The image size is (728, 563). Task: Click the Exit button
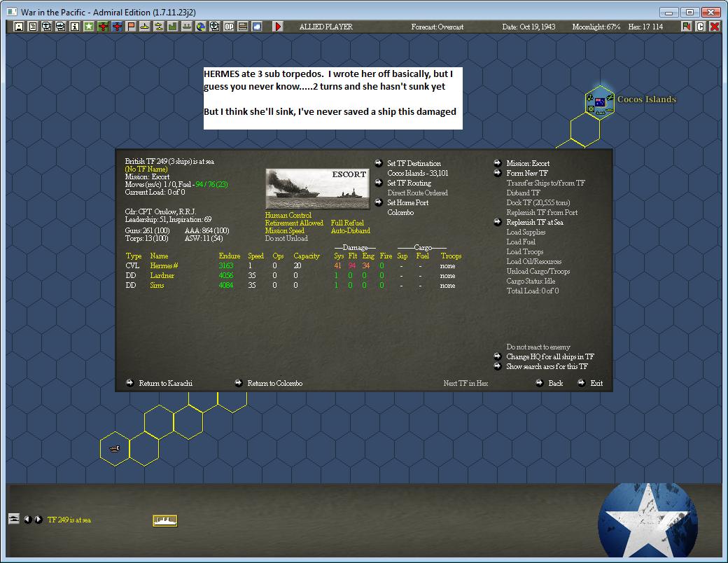pos(596,383)
